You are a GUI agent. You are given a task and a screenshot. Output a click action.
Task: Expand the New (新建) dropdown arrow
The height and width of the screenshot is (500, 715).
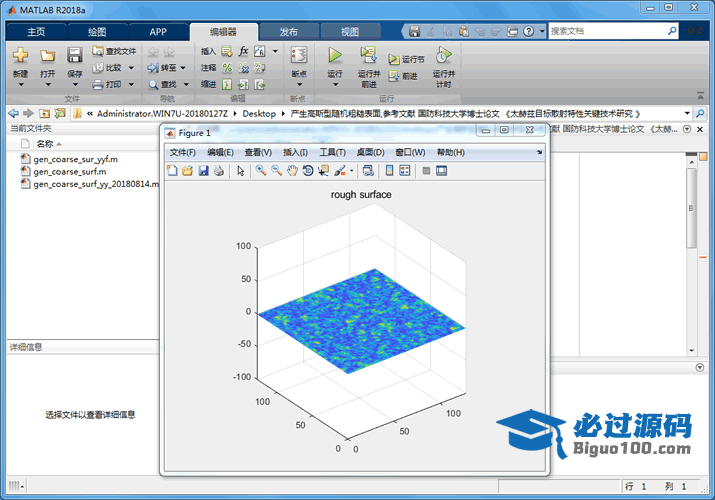[21, 85]
